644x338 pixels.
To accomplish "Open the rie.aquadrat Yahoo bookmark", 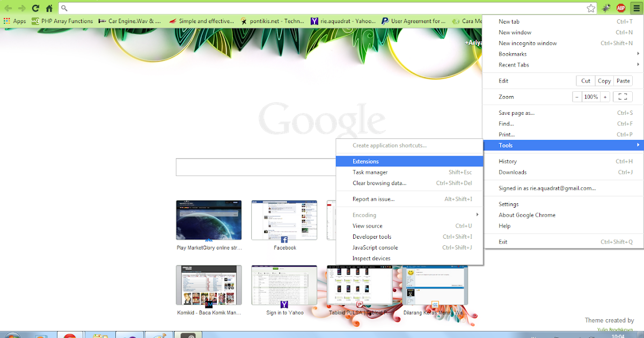I will point(343,21).
